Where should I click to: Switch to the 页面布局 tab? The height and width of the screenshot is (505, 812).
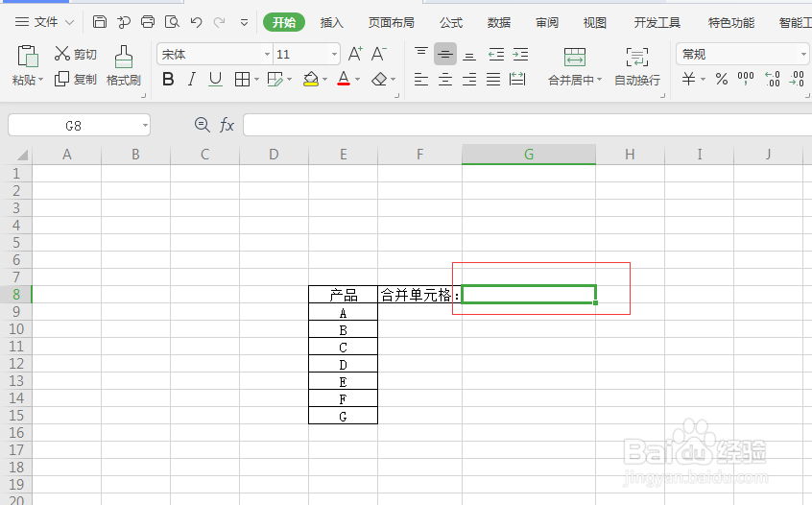pos(392,22)
